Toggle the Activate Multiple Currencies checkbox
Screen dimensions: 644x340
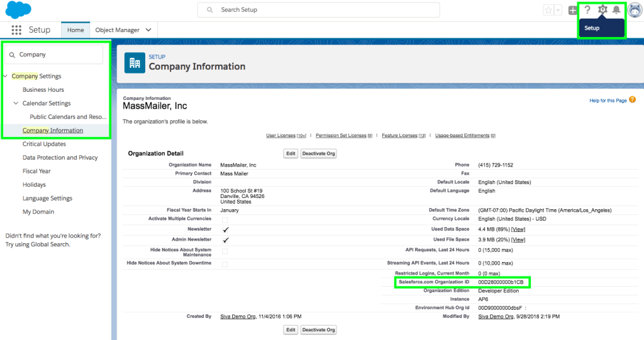(x=225, y=220)
